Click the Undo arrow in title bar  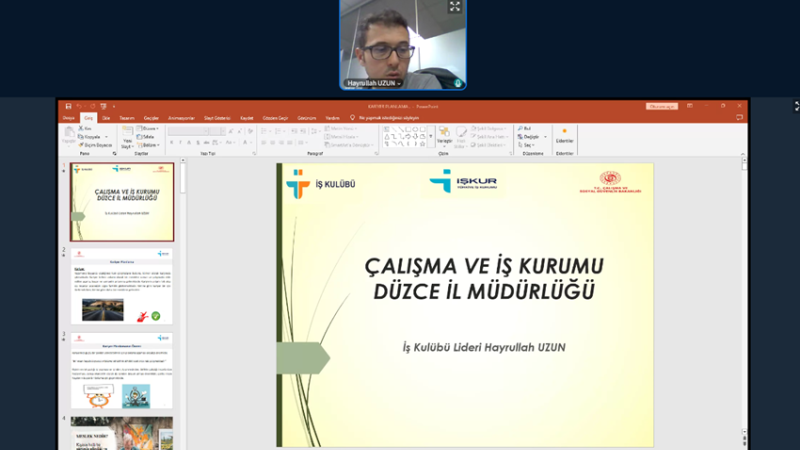point(78,106)
